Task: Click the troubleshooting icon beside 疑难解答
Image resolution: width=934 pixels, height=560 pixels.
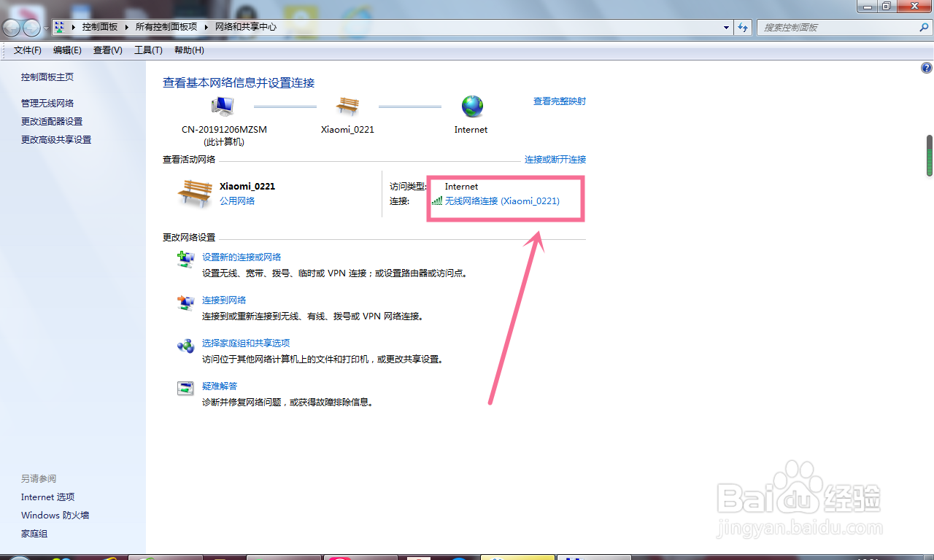Action: point(186,388)
